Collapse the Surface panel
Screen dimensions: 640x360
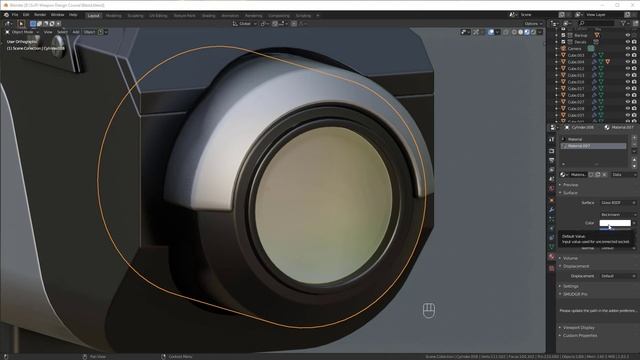(x=569, y=193)
